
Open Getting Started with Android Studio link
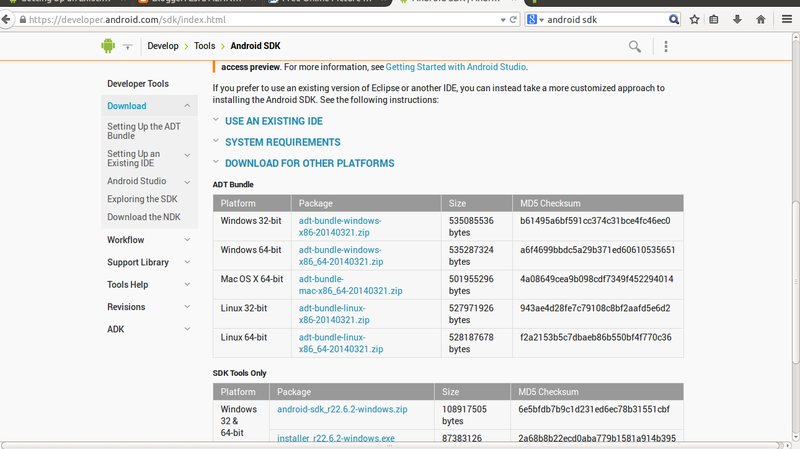point(456,67)
